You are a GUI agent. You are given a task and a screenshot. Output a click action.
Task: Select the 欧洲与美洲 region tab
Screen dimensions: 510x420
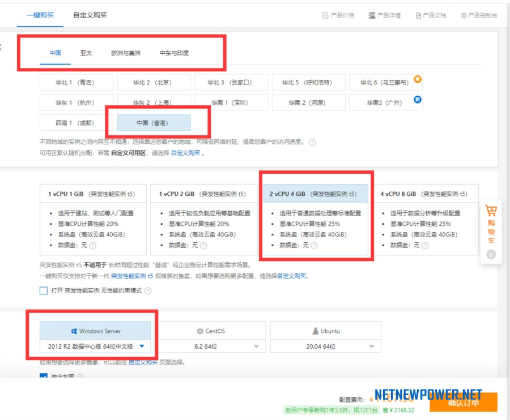click(x=126, y=53)
